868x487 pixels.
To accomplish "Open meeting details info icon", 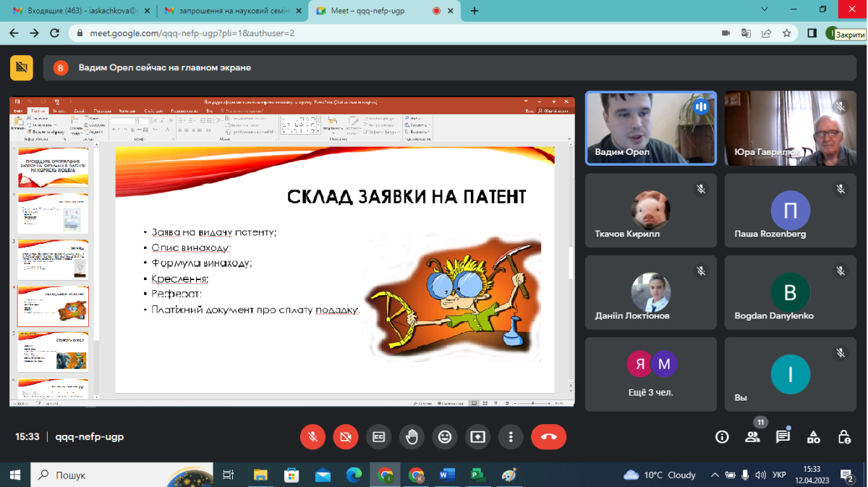I will click(x=721, y=437).
